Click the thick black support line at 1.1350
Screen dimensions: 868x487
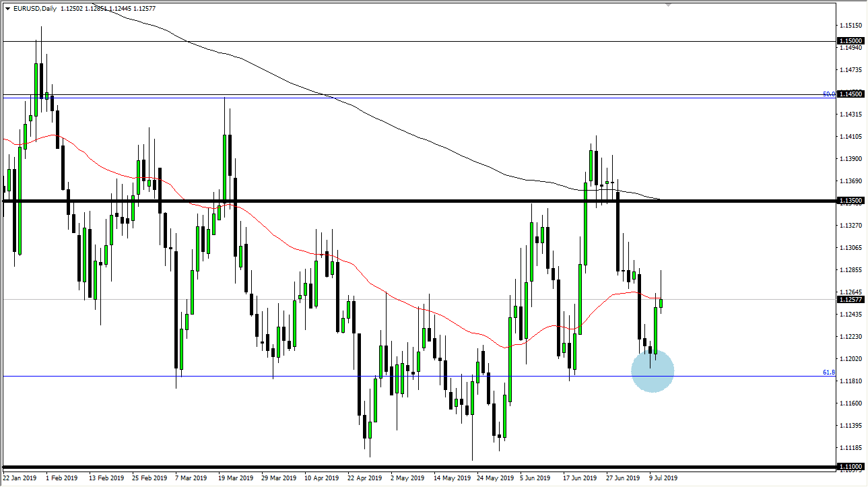(404, 200)
